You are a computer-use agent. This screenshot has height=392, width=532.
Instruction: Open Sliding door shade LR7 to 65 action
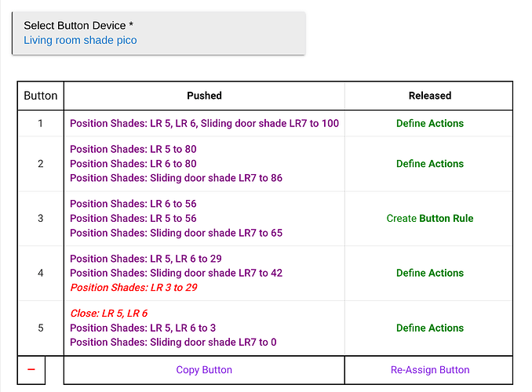tap(176, 233)
